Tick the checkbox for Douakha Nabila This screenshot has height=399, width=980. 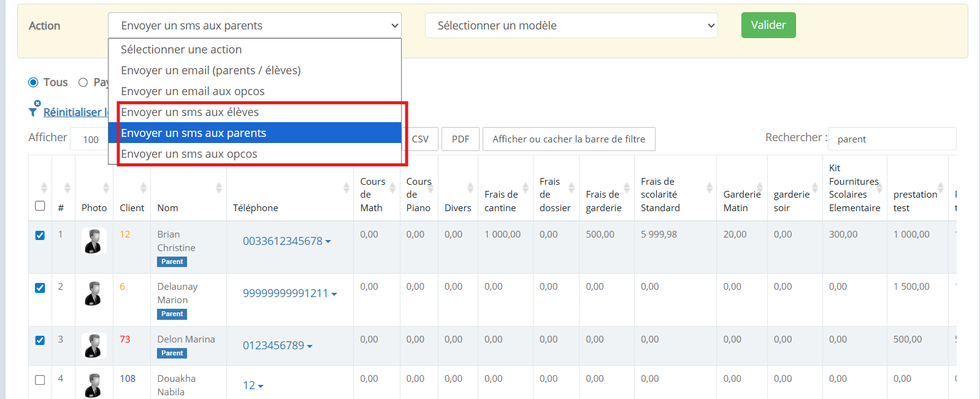tap(40, 380)
